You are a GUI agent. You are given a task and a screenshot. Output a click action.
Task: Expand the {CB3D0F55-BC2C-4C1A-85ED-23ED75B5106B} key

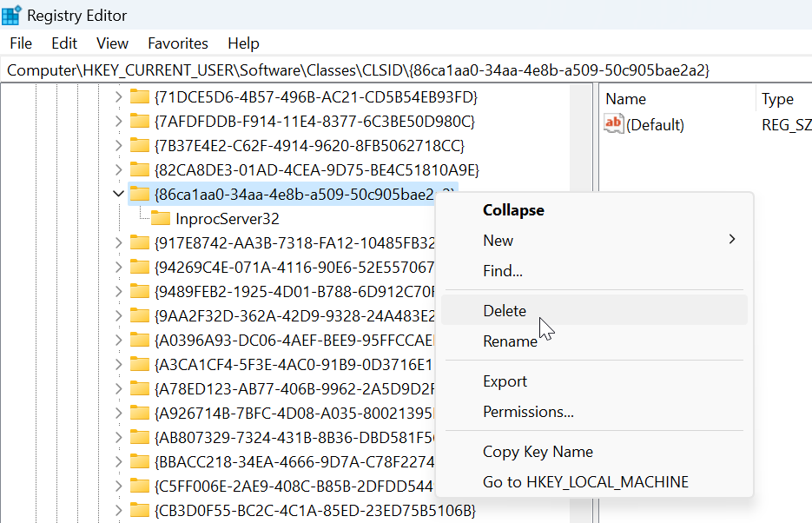[119, 511]
